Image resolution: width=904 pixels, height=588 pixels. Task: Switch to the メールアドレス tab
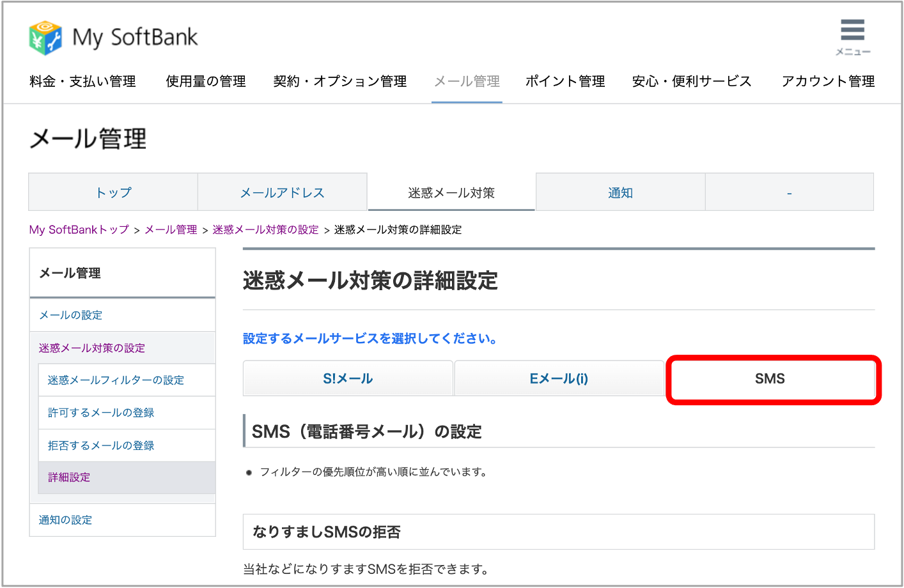pos(283,192)
